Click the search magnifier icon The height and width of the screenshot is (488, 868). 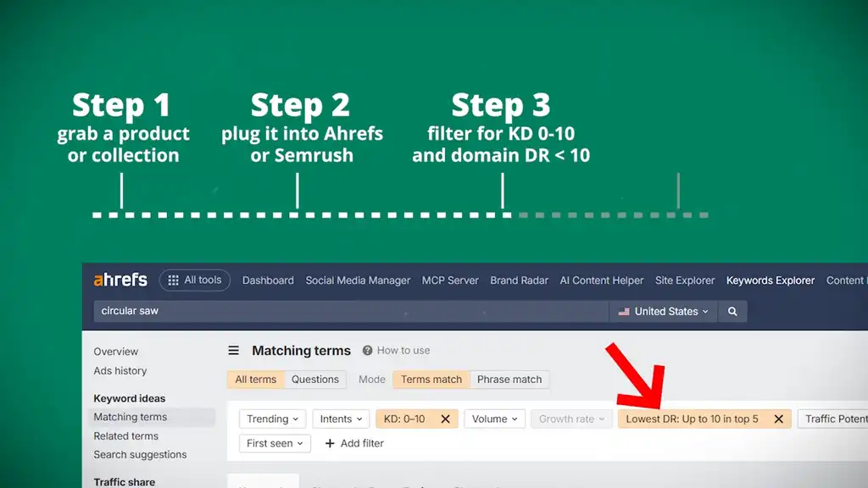click(732, 312)
